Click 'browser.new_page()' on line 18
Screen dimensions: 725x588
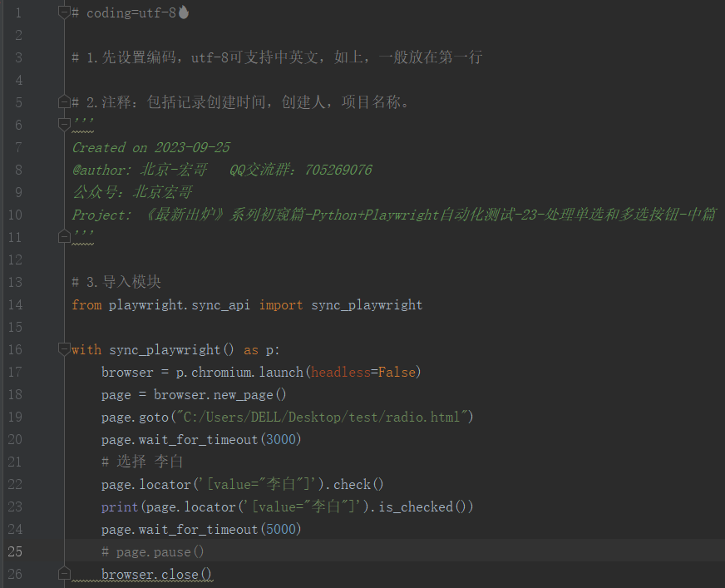pos(220,394)
